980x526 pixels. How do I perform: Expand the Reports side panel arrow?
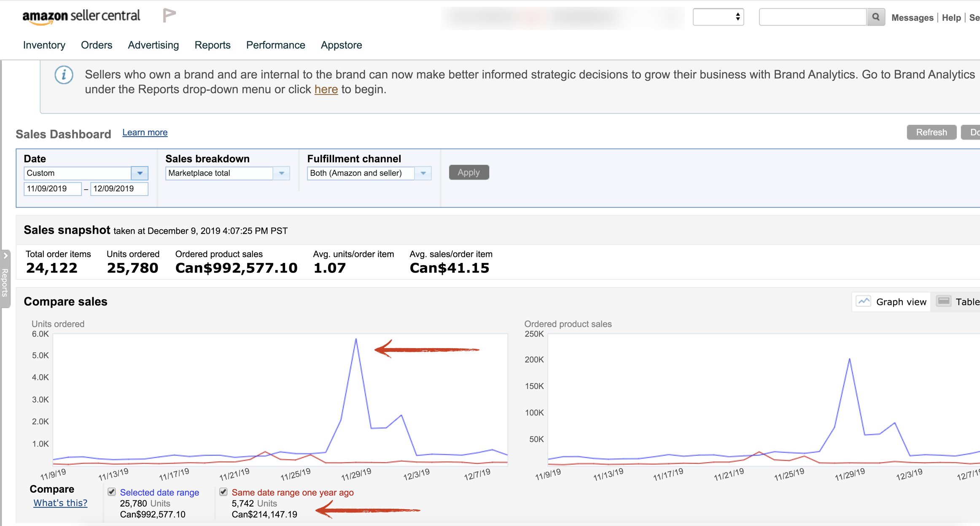click(5, 255)
